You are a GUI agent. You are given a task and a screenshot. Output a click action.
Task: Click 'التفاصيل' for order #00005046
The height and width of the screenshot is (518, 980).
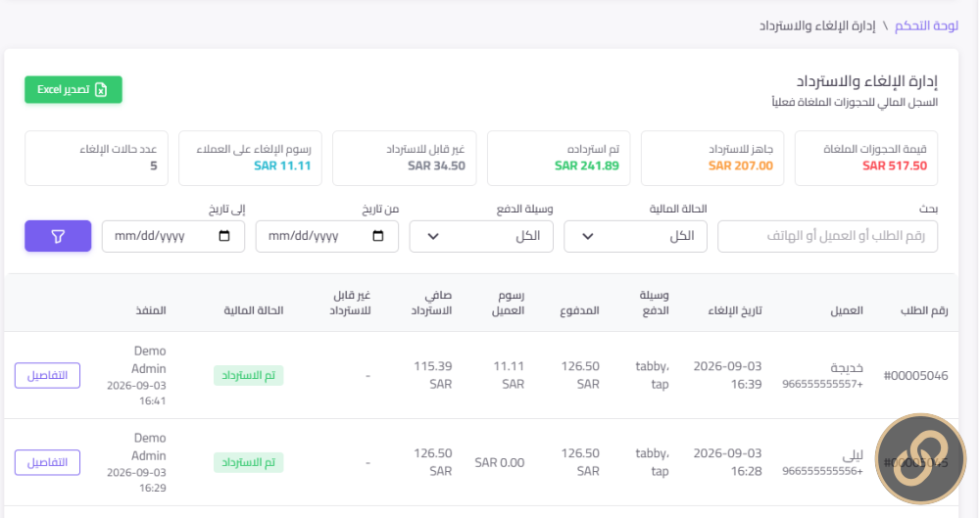47,375
